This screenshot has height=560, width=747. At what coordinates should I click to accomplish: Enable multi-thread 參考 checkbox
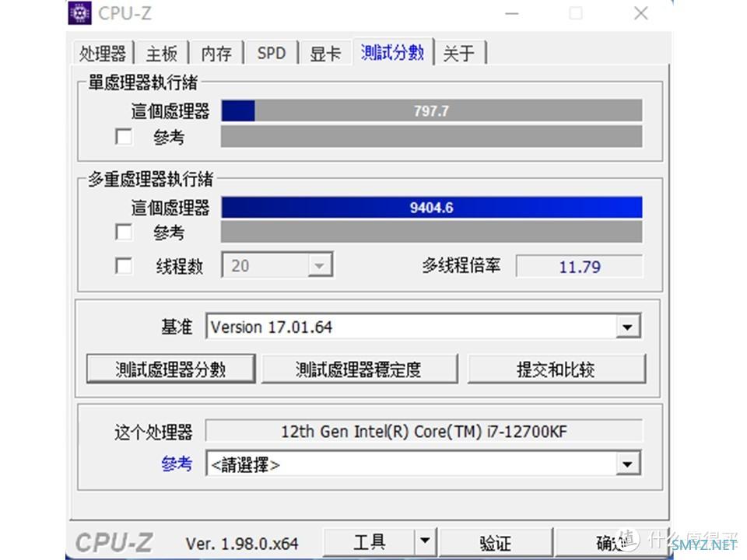pyautogui.click(x=124, y=233)
